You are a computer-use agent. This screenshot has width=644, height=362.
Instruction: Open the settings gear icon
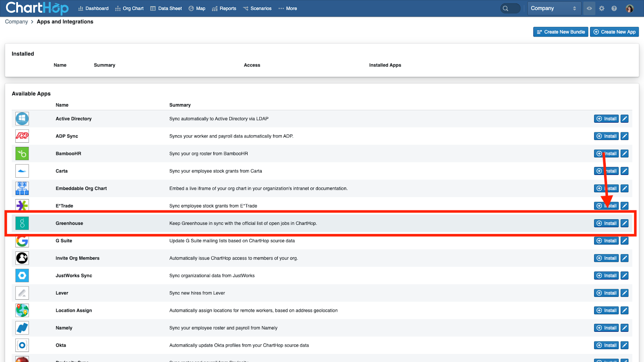click(602, 8)
